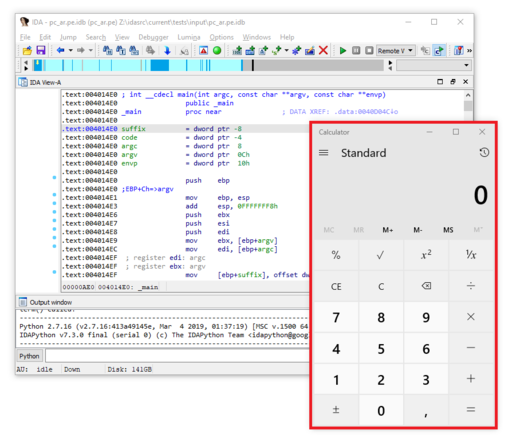
Task: Click the Save database floppy icon
Action: [41, 50]
